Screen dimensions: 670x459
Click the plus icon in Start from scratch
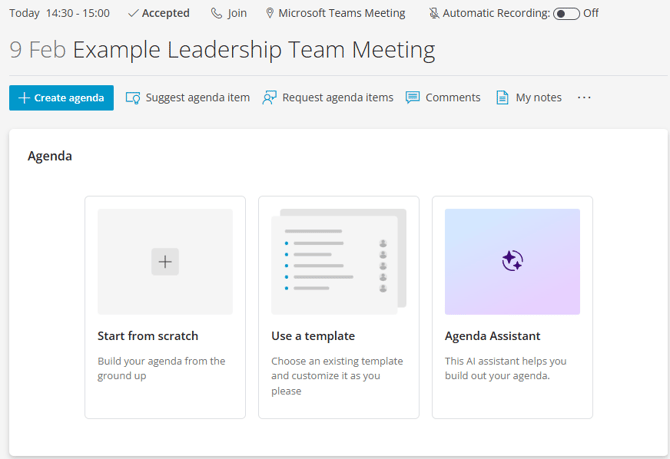(165, 262)
